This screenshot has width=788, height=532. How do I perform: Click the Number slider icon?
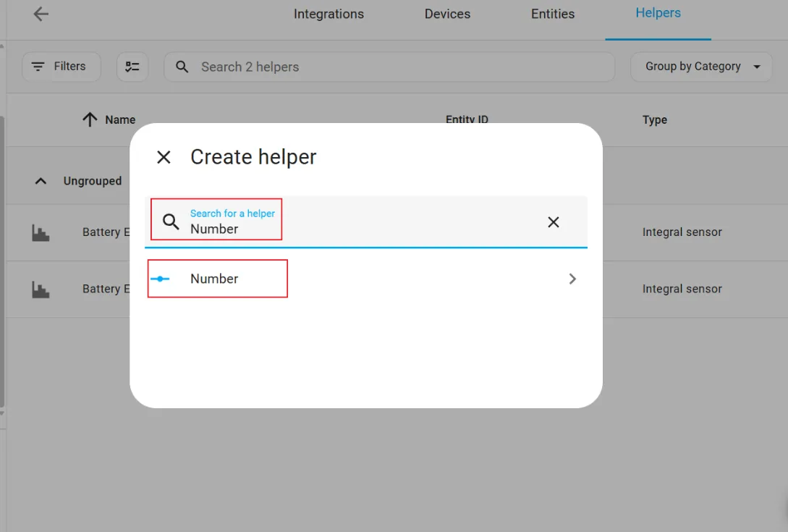(x=160, y=279)
